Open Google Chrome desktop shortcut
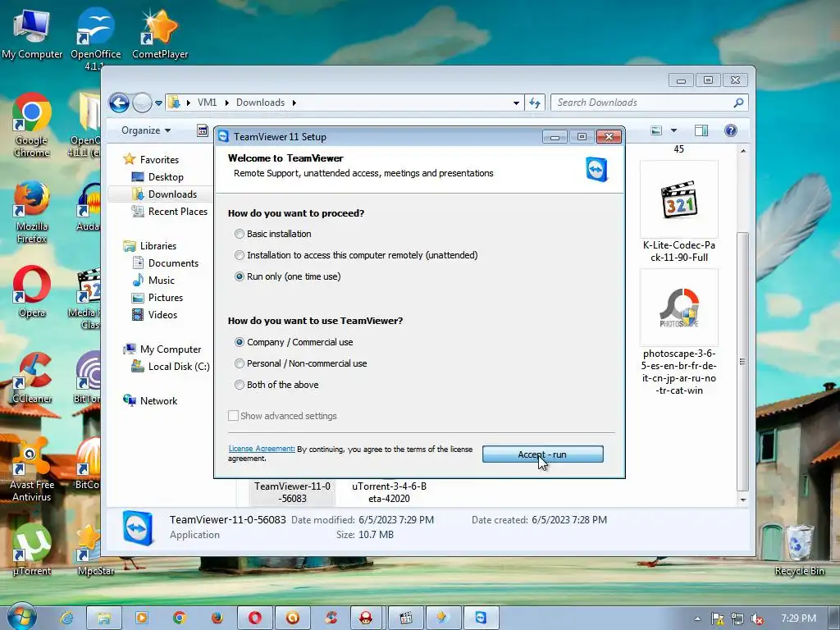 click(x=32, y=126)
